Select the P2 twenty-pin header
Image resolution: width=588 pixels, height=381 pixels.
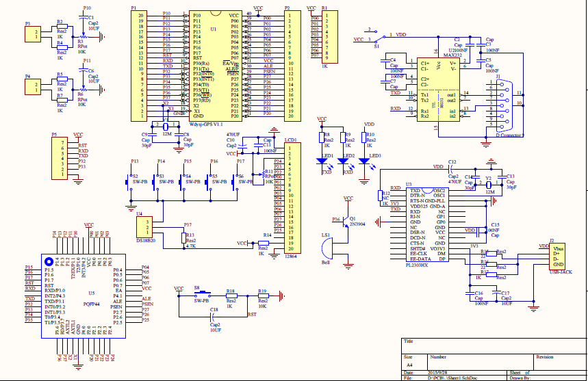292,66
